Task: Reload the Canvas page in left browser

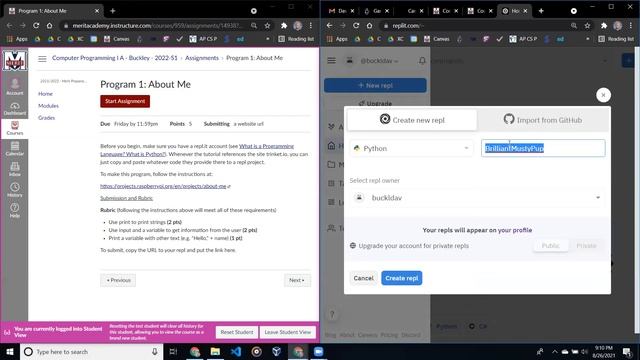Action: 36,25
